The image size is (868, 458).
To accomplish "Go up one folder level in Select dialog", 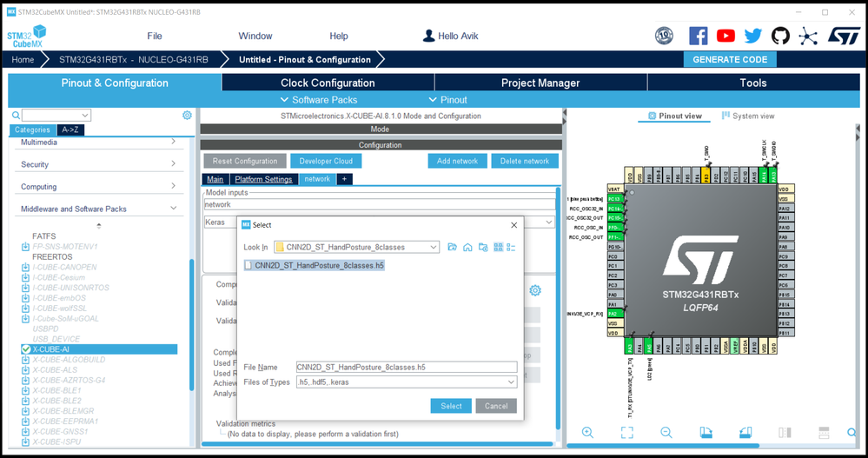I will (x=453, y=247).
